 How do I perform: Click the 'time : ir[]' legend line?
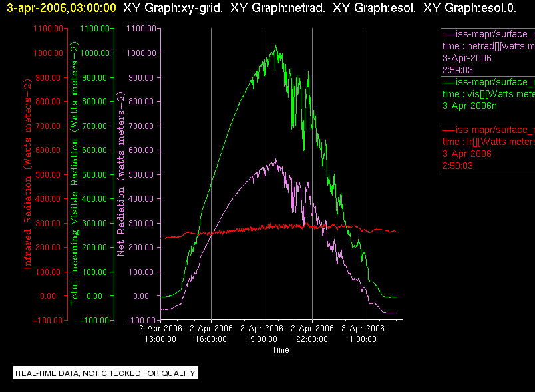488,142
